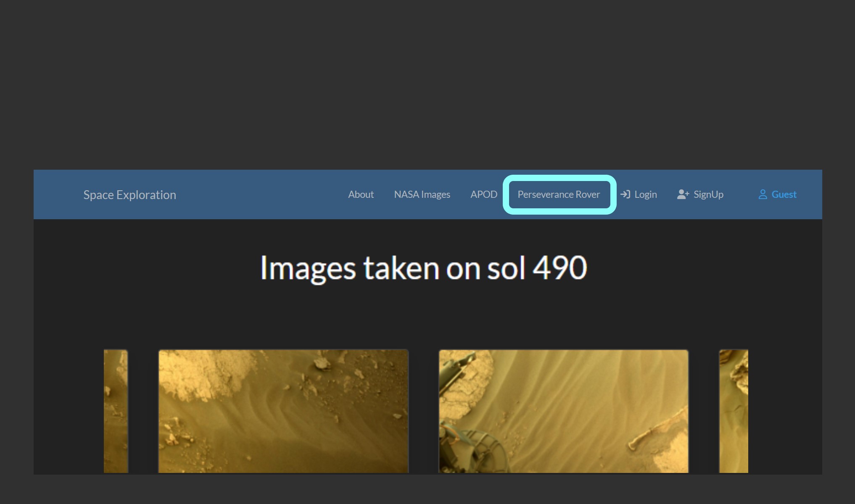
Task: Select the partially visible leftmost Mars image
Action: (116, 412)
